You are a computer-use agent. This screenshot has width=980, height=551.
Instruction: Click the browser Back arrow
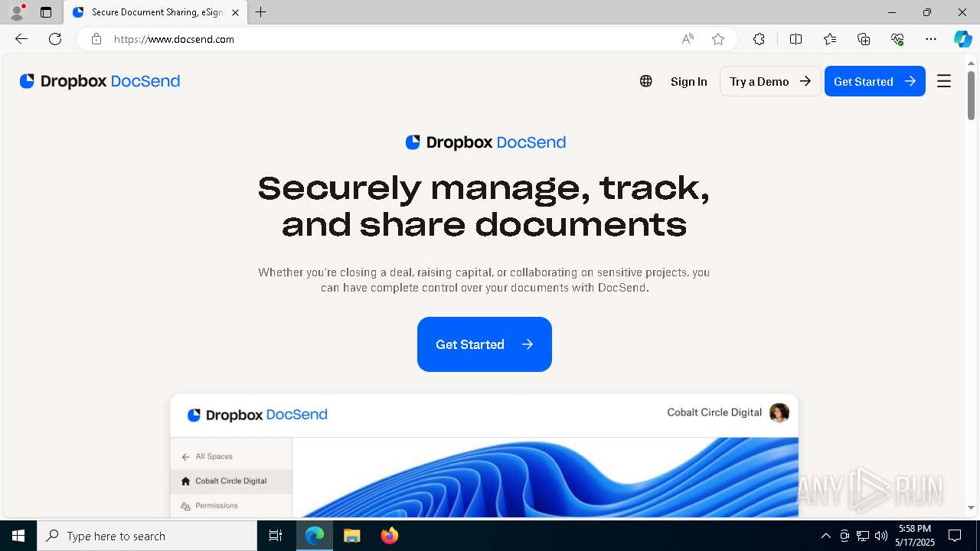pos(21,39)
